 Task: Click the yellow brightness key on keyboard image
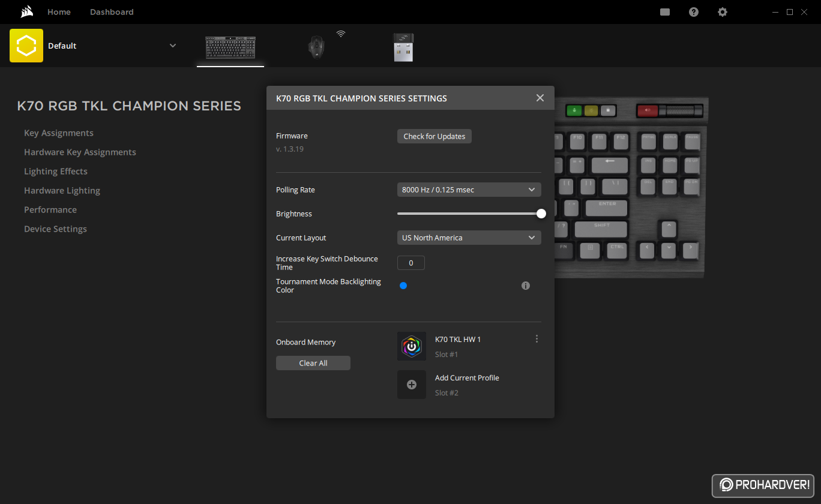(x=591, y=110)
